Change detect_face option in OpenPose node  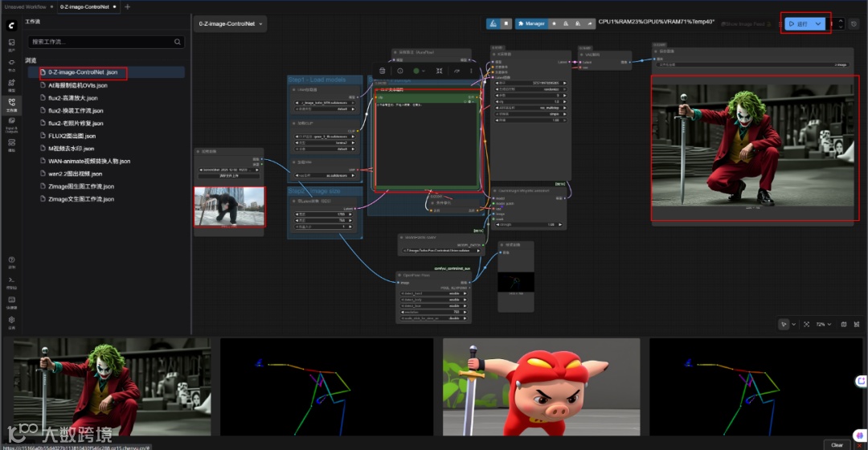(x=433, y=305)
